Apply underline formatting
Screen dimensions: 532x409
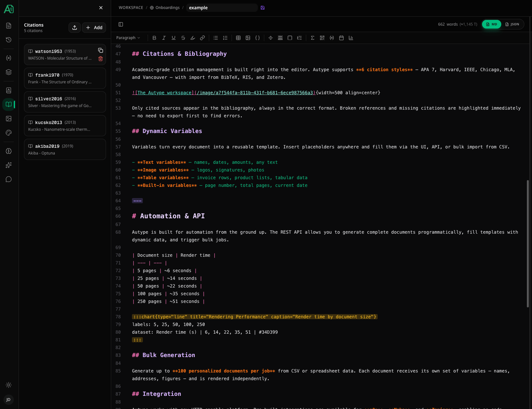coord(174,38)
